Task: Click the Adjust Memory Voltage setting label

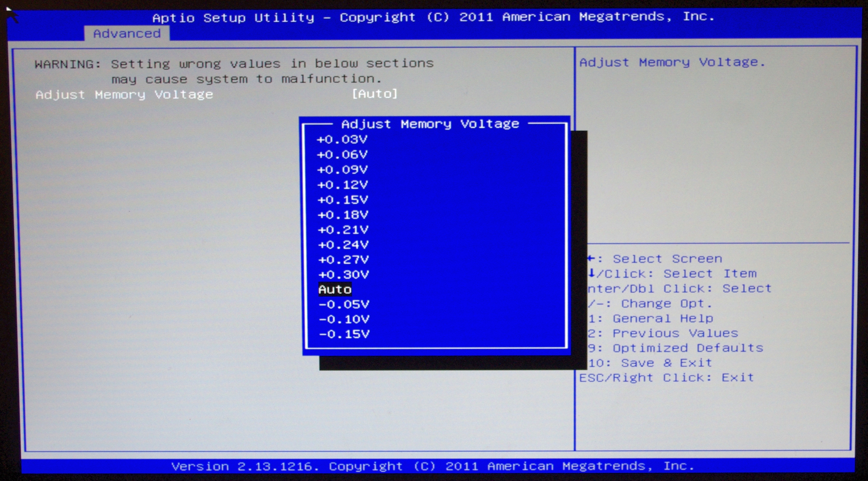Action: 124,95
